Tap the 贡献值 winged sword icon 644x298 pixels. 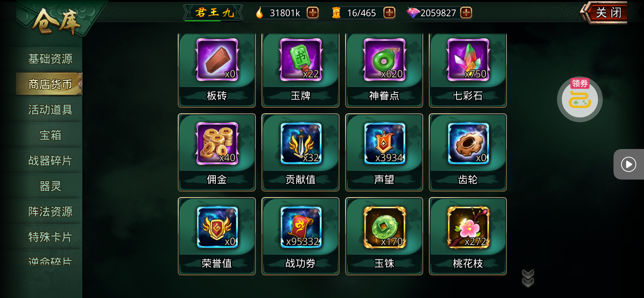(301, 144)
